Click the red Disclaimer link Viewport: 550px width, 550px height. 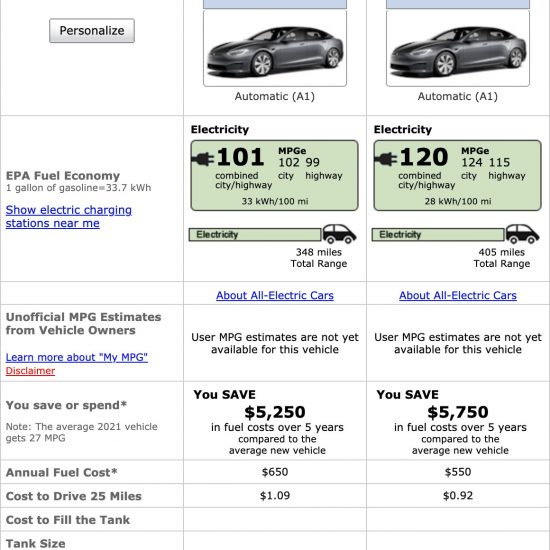pyautogui.click(x=30, y=371)
